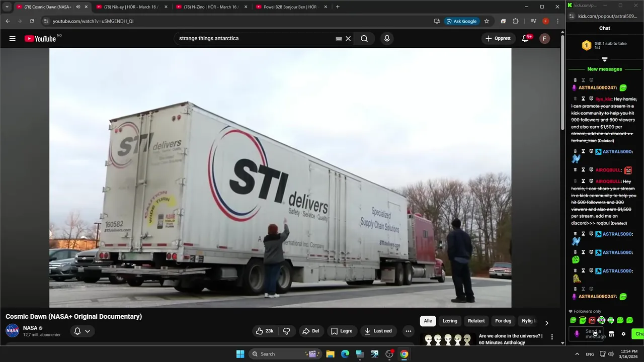Open Microsoft Edge from the taskbar
The width and height of the screenshot is (644, 362).
[345, 354]
